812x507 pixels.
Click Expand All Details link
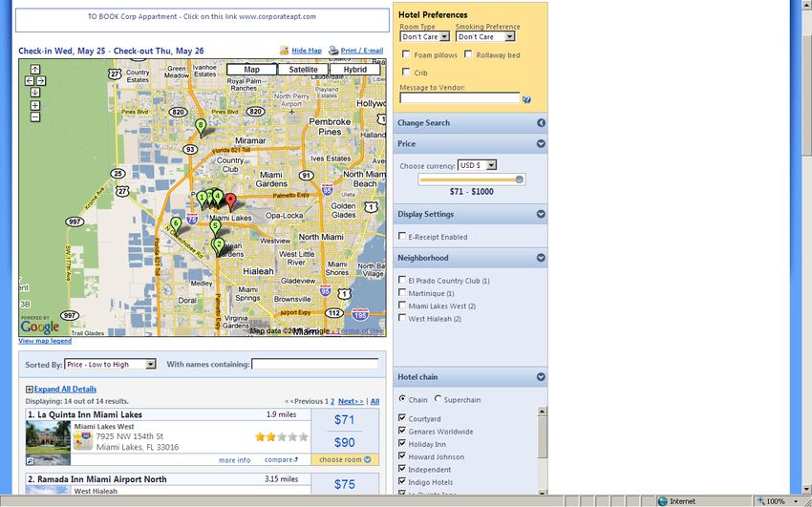tap(65, 389)
